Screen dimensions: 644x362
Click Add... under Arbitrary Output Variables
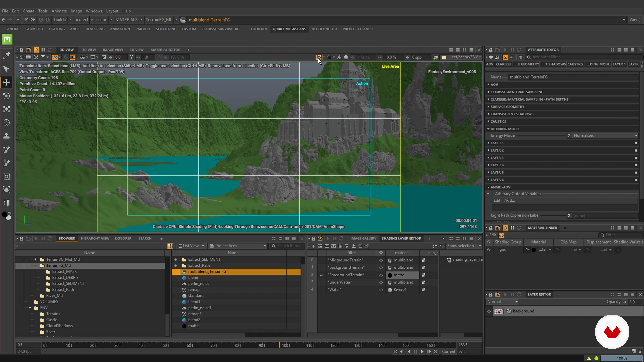point(509,200)
